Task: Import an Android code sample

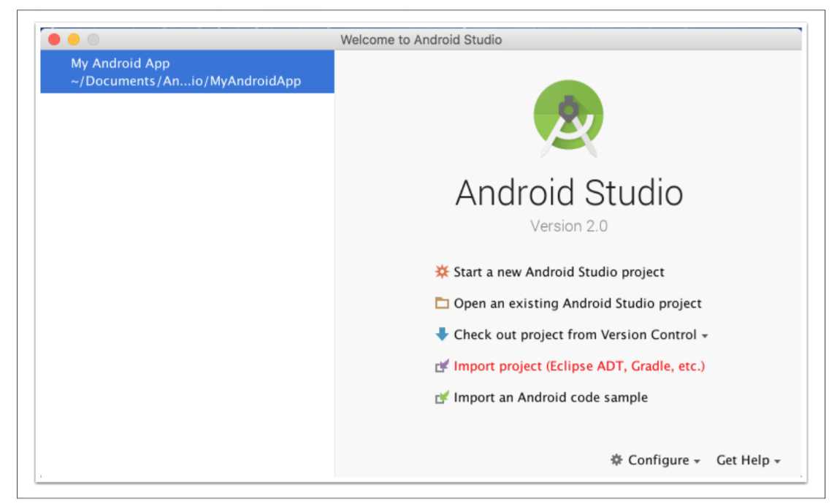Action: point(551,397)
